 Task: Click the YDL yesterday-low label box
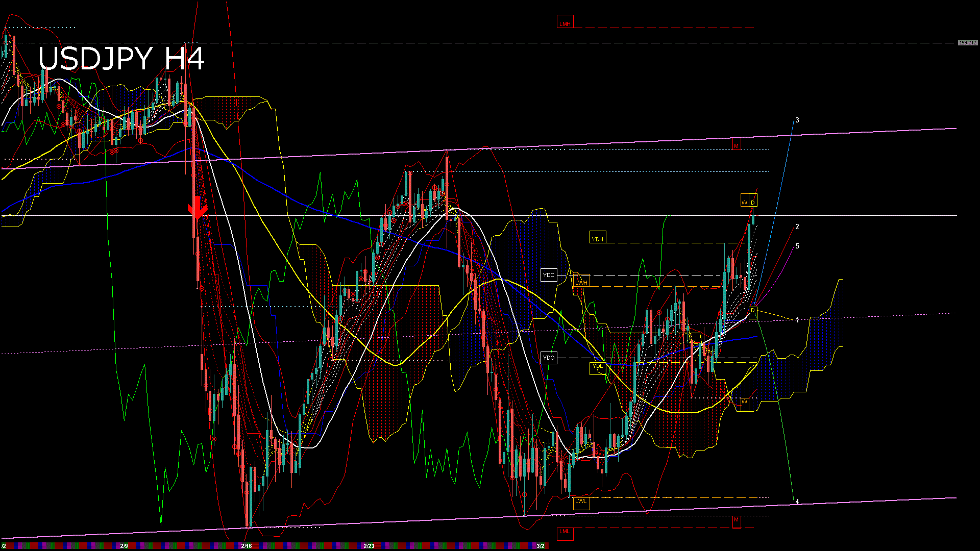(597, 366)
